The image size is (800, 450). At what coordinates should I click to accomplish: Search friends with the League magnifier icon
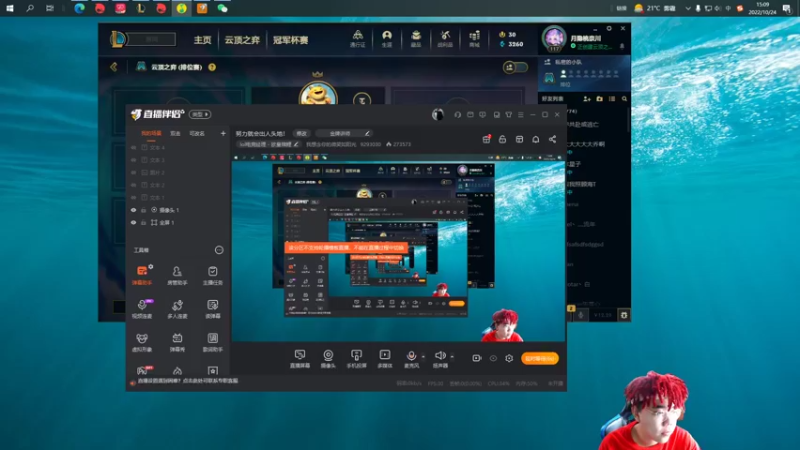[624, 98]
